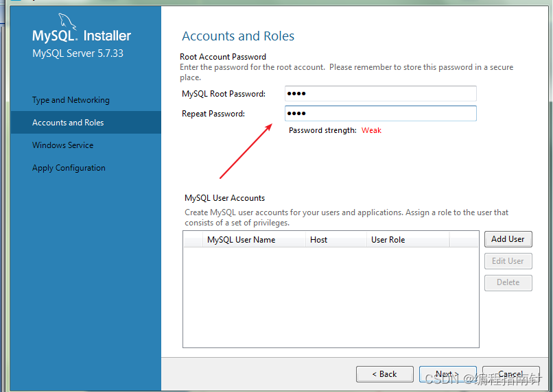Click the MySQL Root Password label
This screenshot has height=392, width=553.
coord(224,94)
